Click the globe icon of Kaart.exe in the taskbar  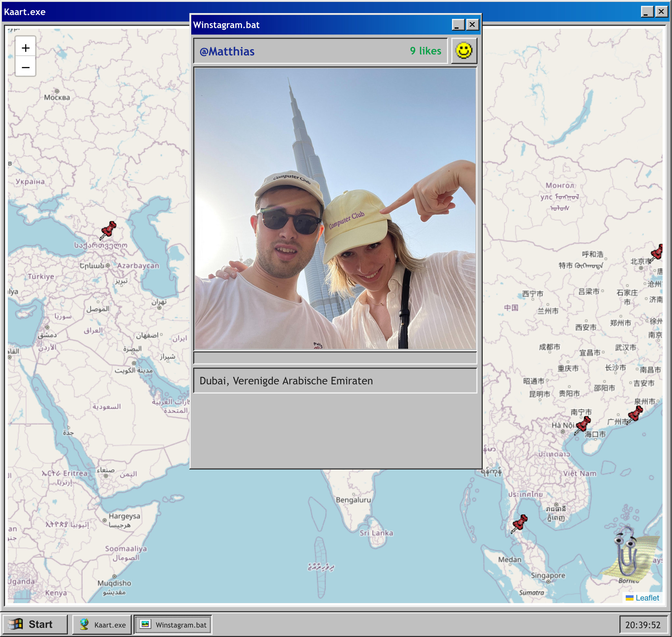(84, 624)
